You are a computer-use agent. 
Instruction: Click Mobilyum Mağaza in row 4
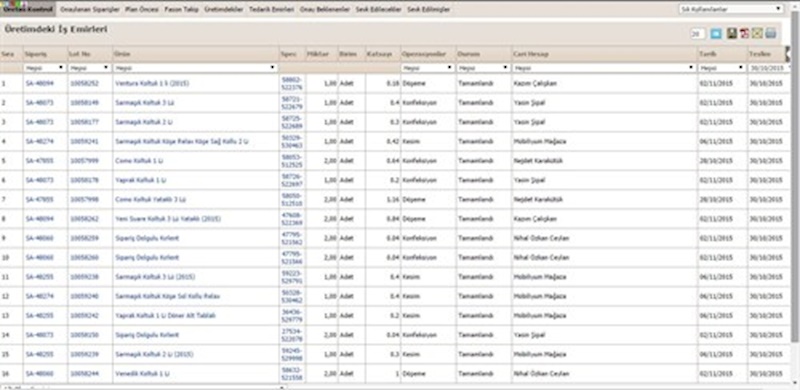pyautogui.click(x=540, y=141)
